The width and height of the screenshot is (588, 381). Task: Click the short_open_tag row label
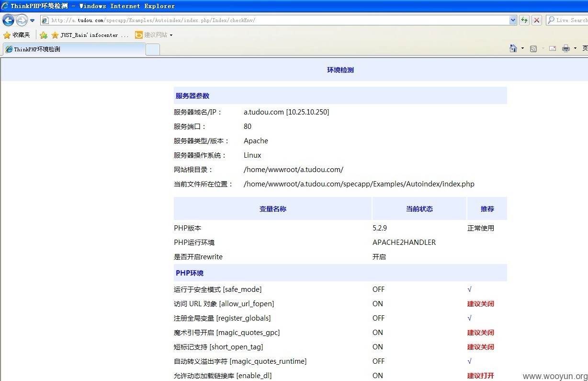pyautogui.click(x=218, y=347)
